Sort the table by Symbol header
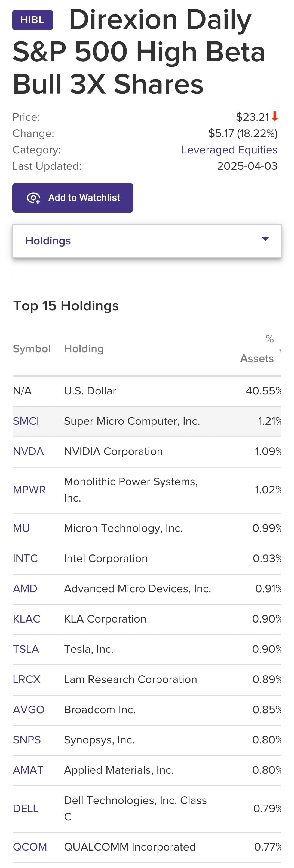This screenshot has width=294, height=868. (32, 348)
